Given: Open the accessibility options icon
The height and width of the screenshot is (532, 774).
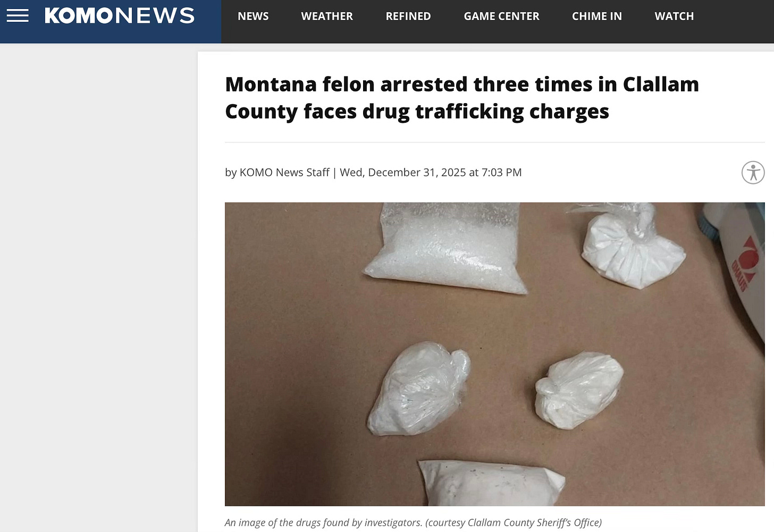Looking at the screenshot, I should coord(753,173).
